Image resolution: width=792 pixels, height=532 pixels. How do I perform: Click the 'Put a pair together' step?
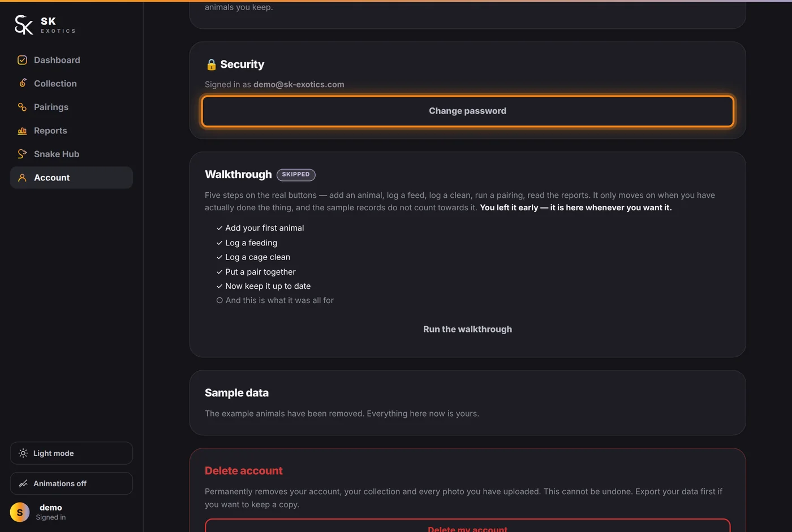pyautogui.click(x=256, y=272)
